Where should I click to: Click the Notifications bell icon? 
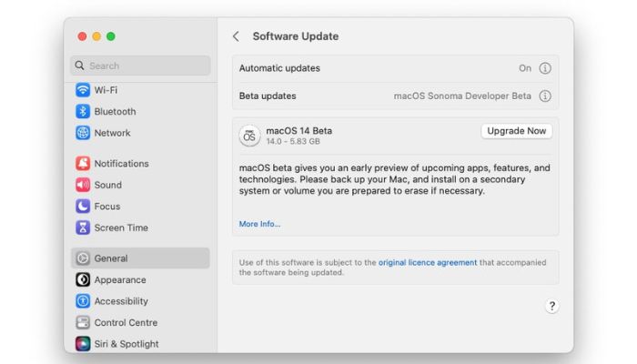tap(83, 163)
